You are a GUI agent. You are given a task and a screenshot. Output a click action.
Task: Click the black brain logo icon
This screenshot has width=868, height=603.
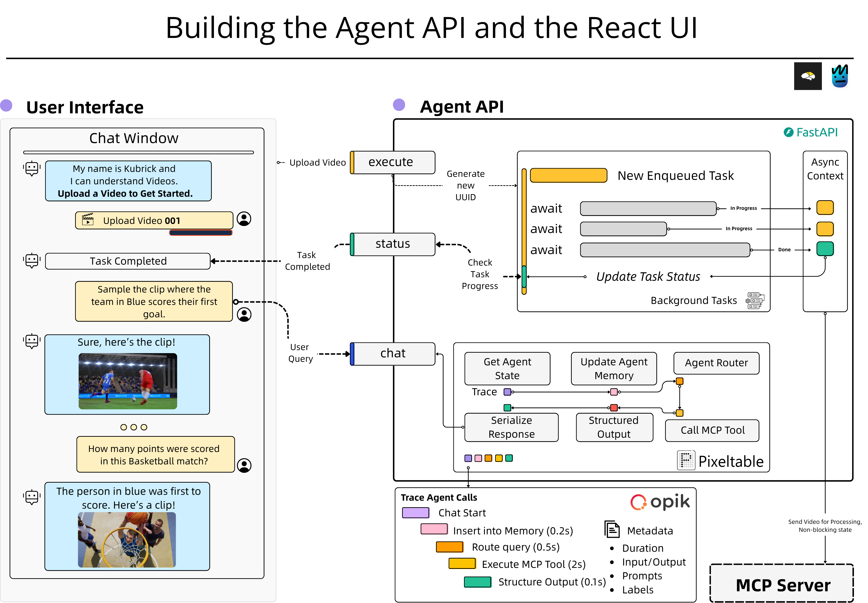pos(808,76)
